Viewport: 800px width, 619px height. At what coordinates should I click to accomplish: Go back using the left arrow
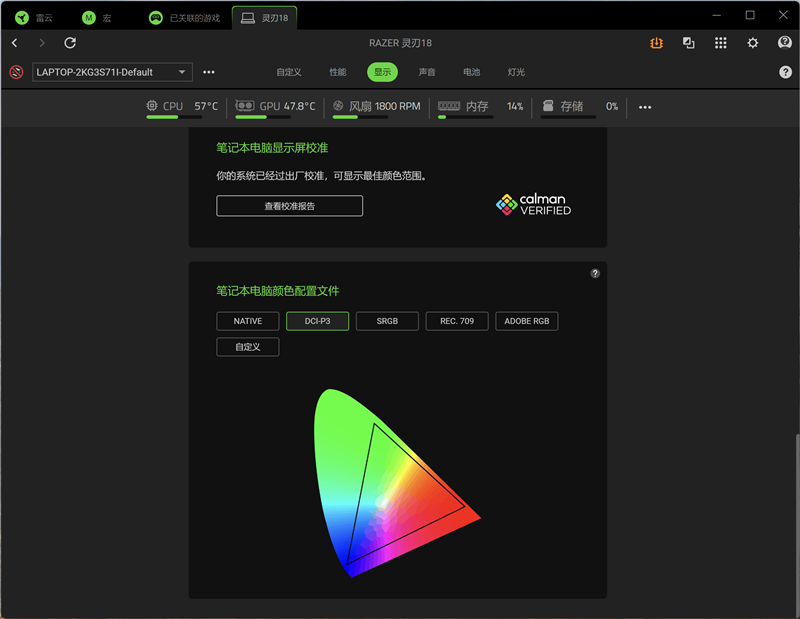(x=14, y=43)
